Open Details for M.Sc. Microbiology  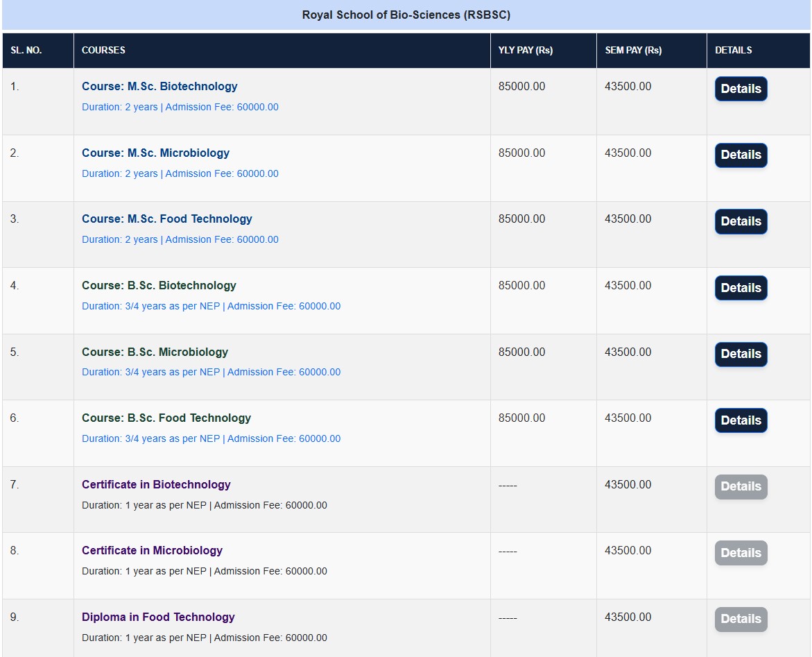click(741, 155)
